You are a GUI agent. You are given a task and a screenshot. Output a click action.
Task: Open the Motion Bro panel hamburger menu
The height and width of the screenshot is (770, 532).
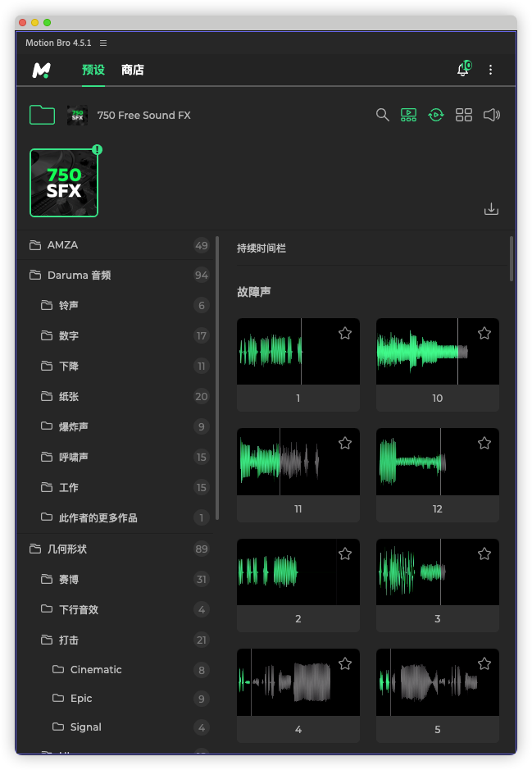(103, 43)
